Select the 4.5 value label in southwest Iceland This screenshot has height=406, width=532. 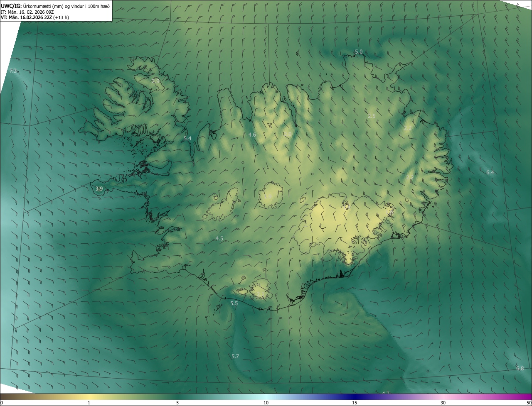(219, 238)
